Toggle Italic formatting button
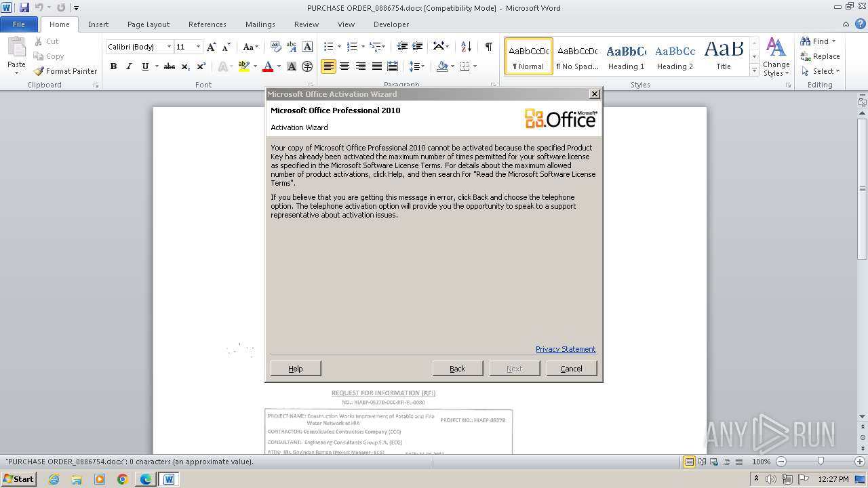This screenshot has height=488, width=868. coord(129,66)
